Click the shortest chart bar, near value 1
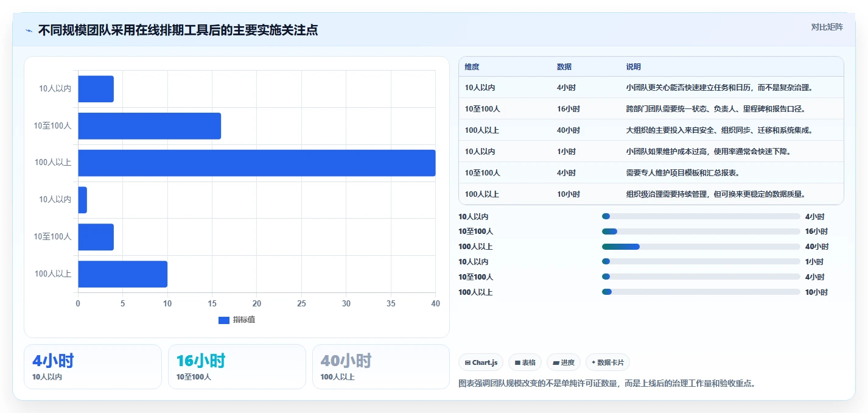The height and width of the screenshot is (413, 868). tap(82, 200)
